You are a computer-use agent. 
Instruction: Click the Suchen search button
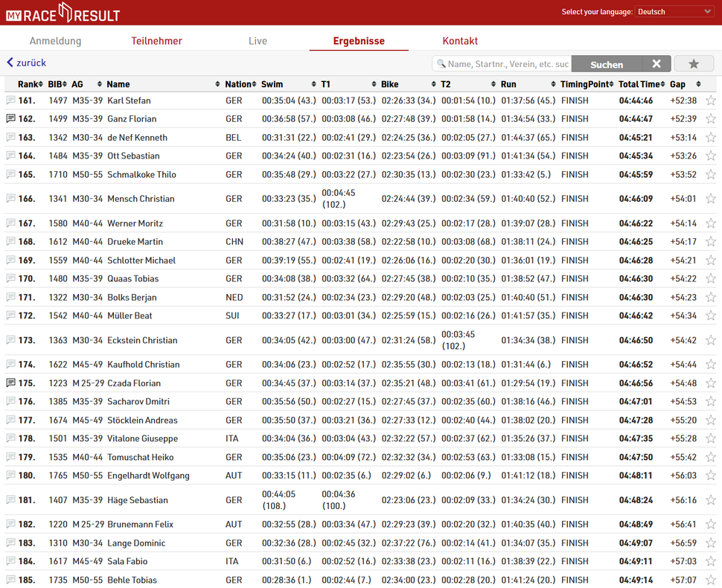pos(607,64)
